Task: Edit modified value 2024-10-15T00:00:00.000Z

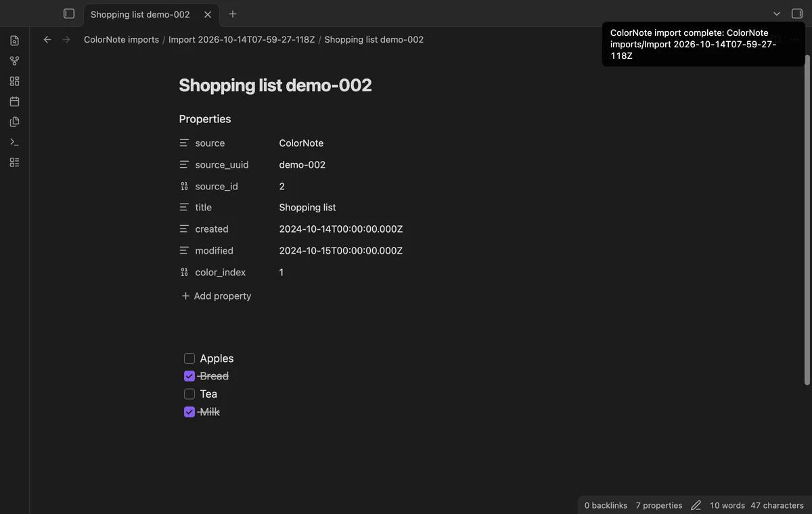Action: (x=341, y=251)
